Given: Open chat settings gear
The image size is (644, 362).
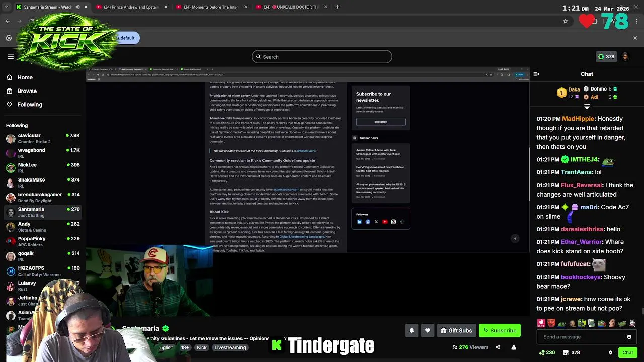Looking at the screenshot, I should click(x=610, y=352).
